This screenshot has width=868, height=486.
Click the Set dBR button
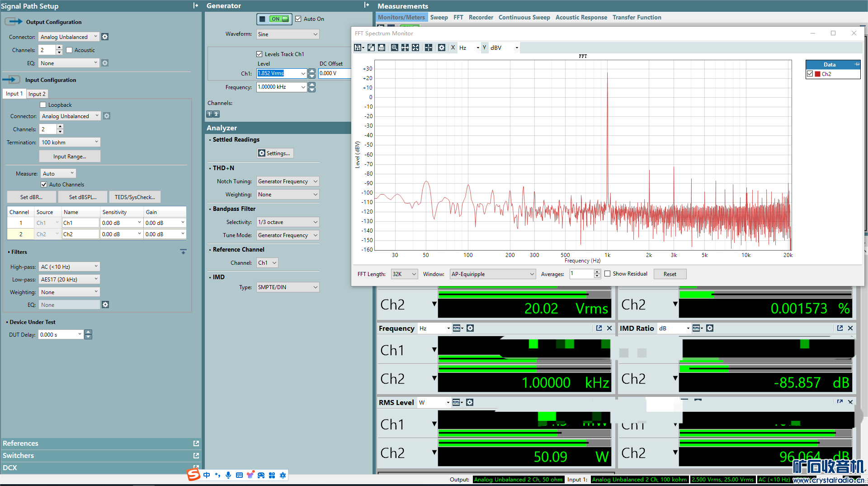(32, 197)
